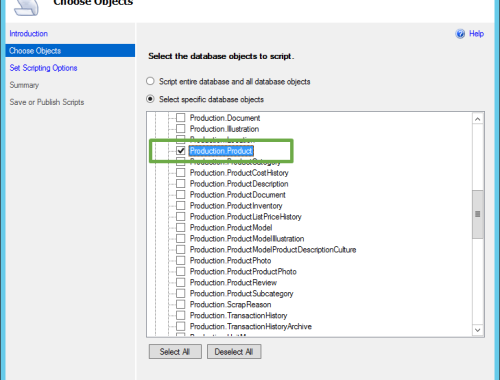This screenshot has height=380, width=500.
Task: Select the Production.ProductCostHistory label
Action: pyautogui.click(x=239, y=173)
